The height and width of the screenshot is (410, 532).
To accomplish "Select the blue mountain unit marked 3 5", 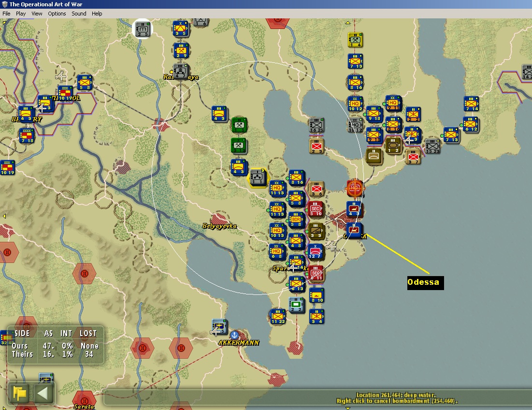I will click(x=181, y=29).
